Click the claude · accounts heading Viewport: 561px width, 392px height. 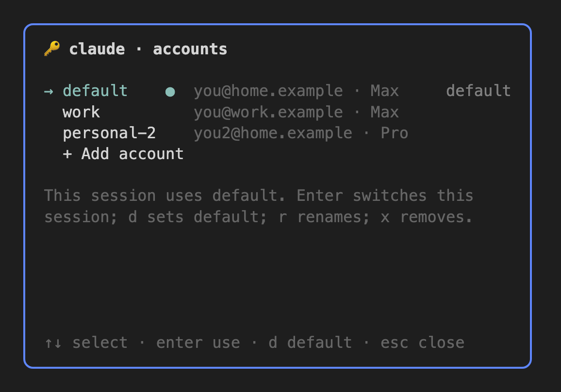coord(148,49)
